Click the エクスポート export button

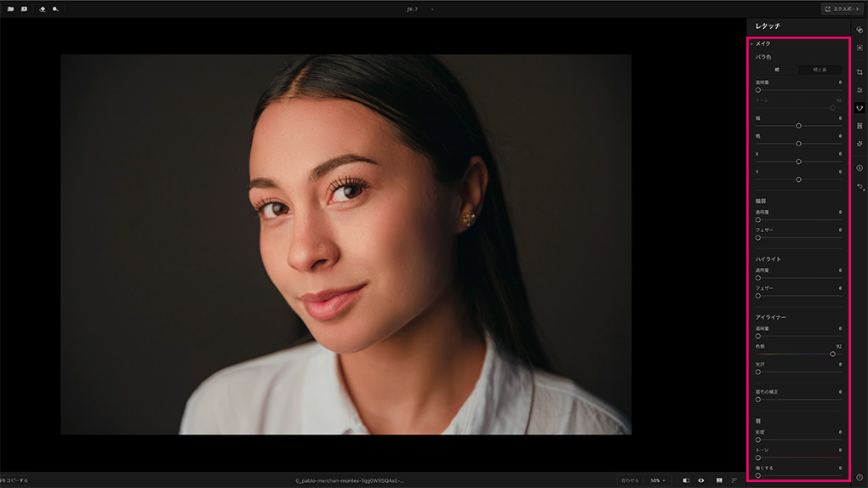[x=842, y=9]
